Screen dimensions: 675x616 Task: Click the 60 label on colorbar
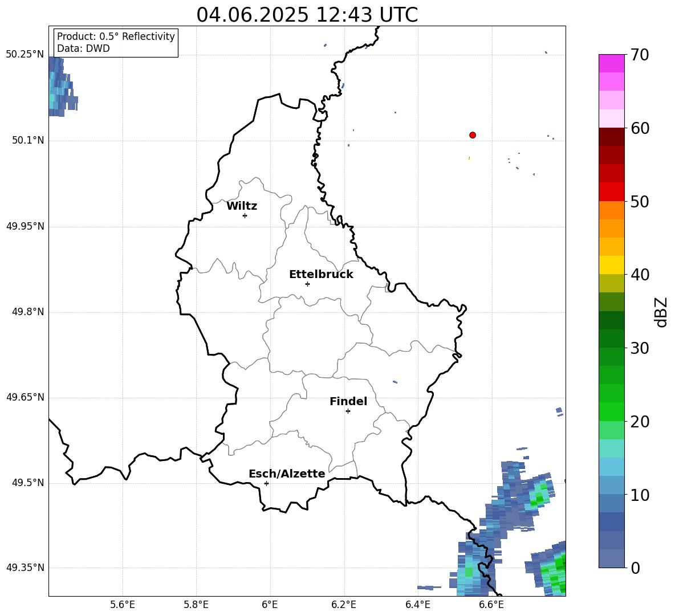pos(640,128)
